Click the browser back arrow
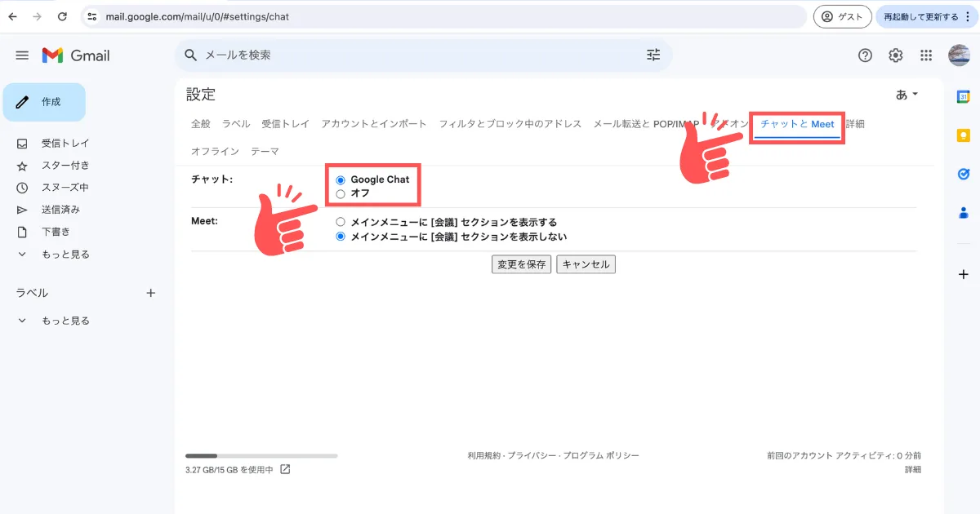Image resolution: width=980 pixels, height=514 pixels. (x=13, y=16)
